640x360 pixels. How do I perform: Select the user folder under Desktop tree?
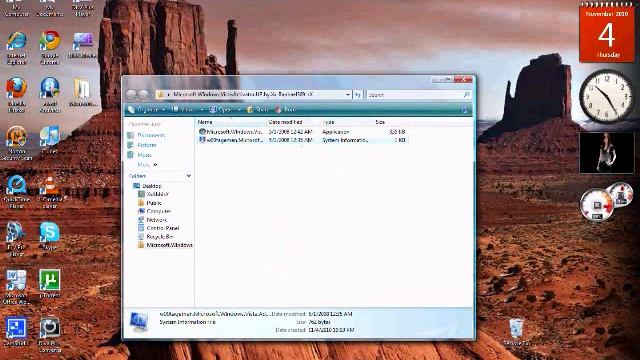158,194
